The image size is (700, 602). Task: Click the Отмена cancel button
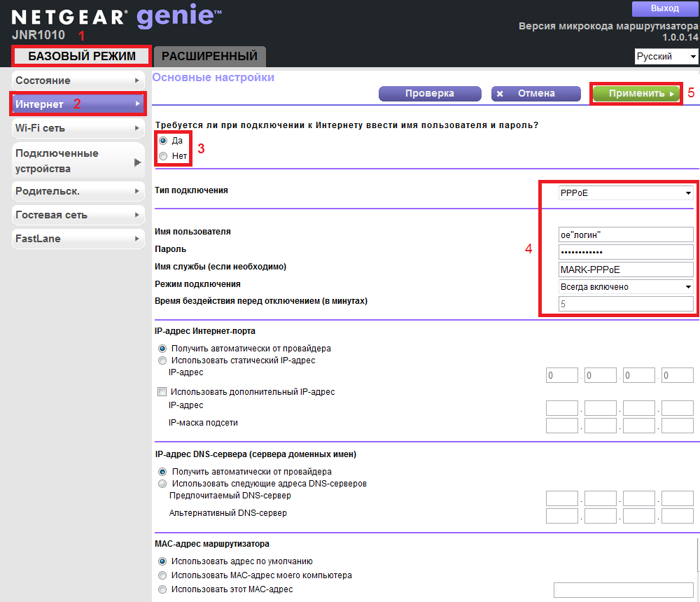[535, 93]
